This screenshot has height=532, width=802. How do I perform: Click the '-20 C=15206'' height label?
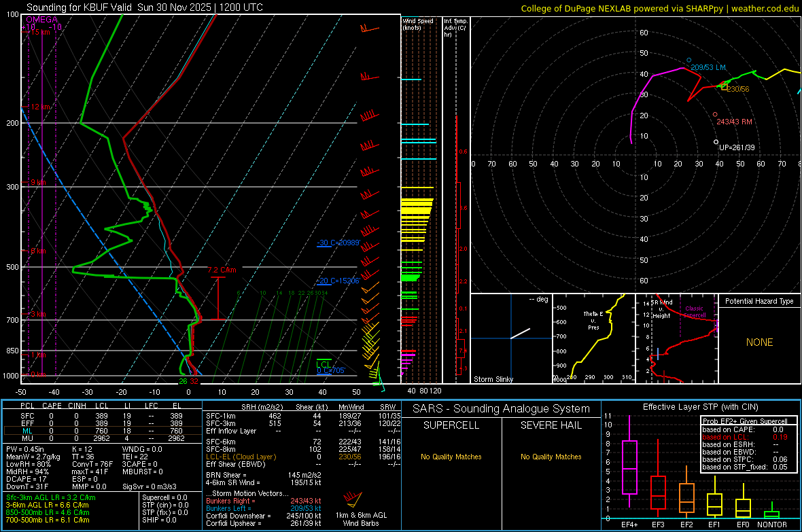point(338,281)
